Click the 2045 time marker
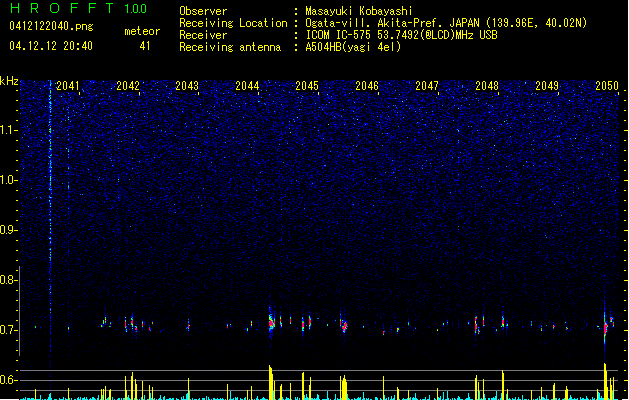This screenshot has width=629, height=400. coord(307,86)
